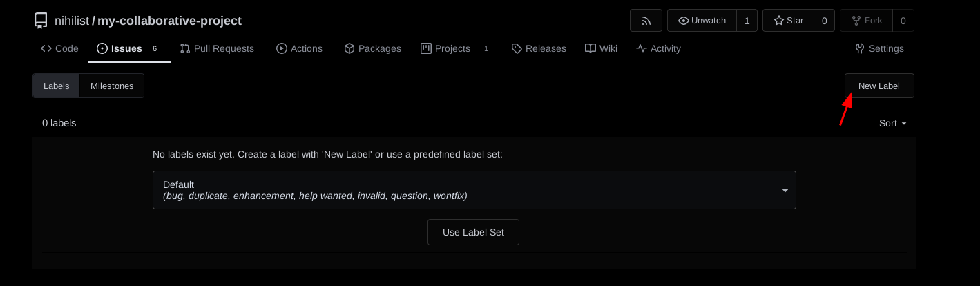980x286 pixels.
Task: Click the RSS feed icon button
Action: [646, 21]
